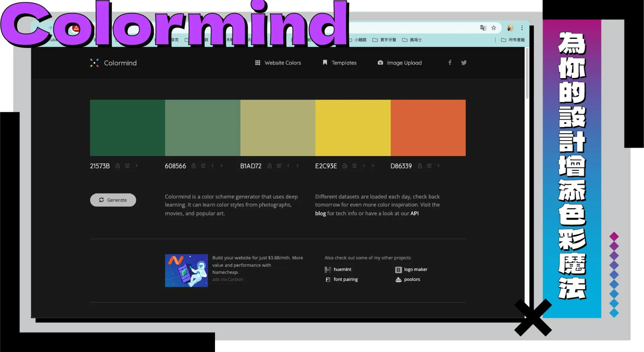Lock the B1AD72 color
Viewport: 644px width, 352px height.
269,166
